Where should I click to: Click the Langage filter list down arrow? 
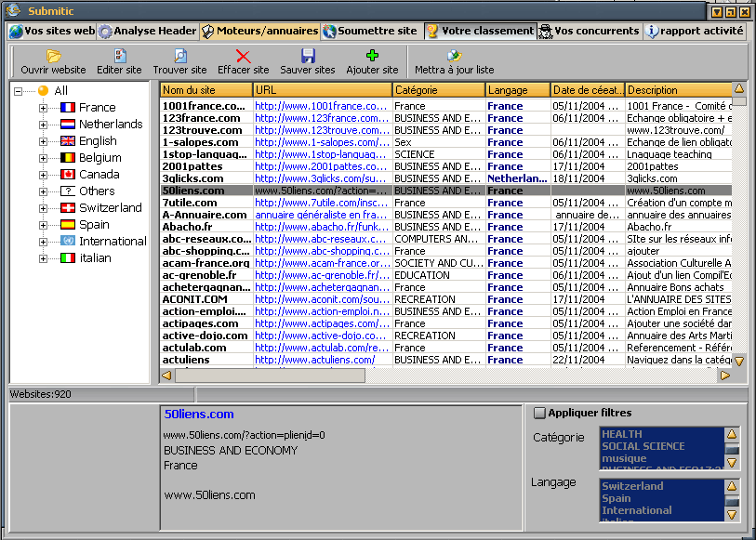tap(732, 515)
